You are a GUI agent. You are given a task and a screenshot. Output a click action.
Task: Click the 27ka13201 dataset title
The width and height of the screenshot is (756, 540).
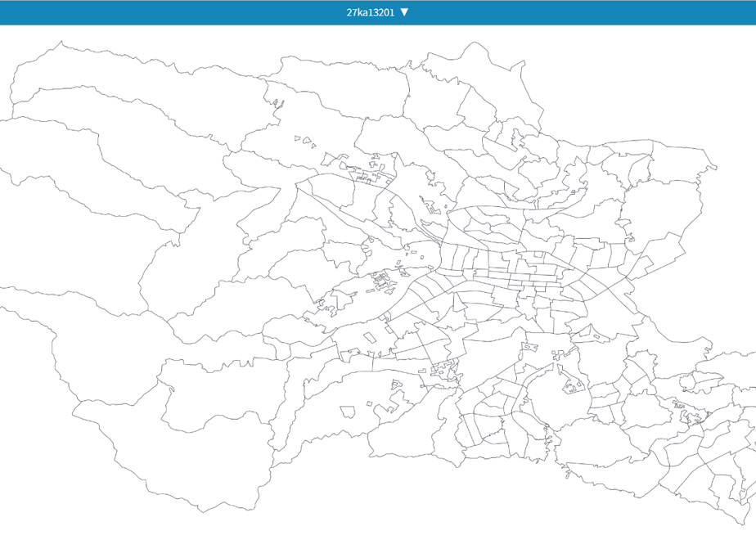[371, 12]
